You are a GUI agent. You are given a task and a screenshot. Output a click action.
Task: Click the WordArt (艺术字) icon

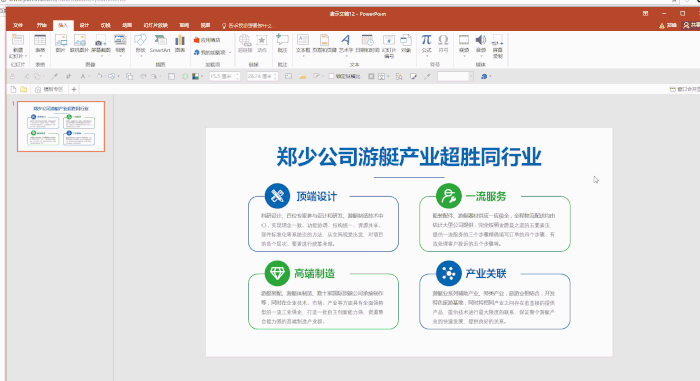(346, 40)
